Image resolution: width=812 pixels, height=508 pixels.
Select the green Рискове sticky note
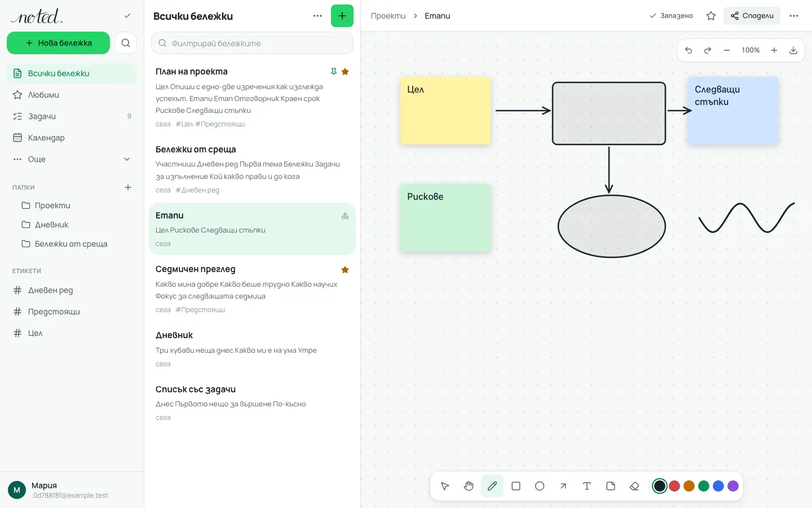(x=445, y=218)
